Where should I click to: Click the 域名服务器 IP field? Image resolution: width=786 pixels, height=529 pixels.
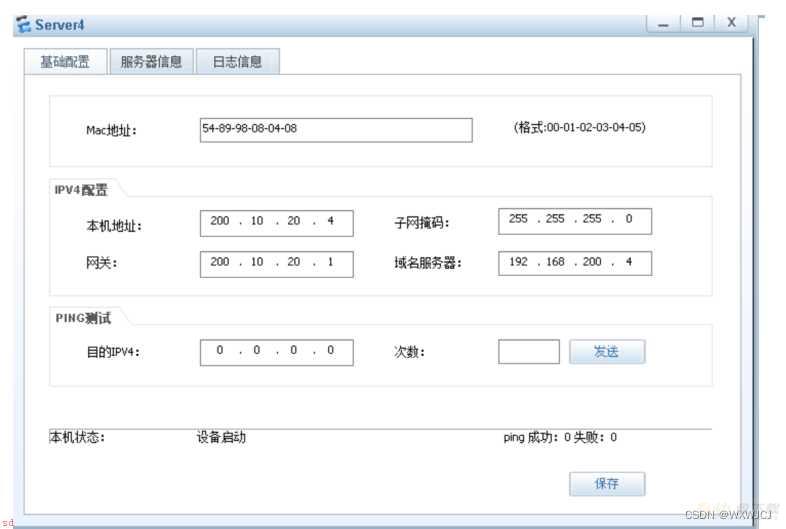pos(575,263)
